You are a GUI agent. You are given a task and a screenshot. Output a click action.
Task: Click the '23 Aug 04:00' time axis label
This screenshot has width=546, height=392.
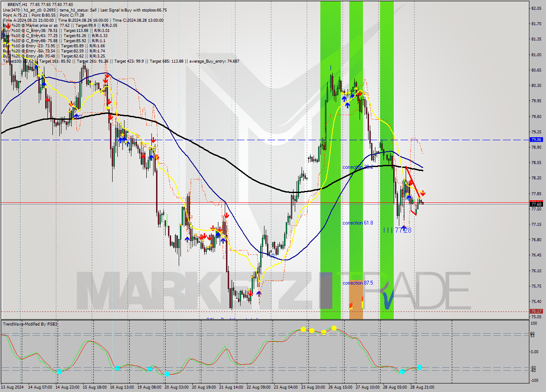287,387
